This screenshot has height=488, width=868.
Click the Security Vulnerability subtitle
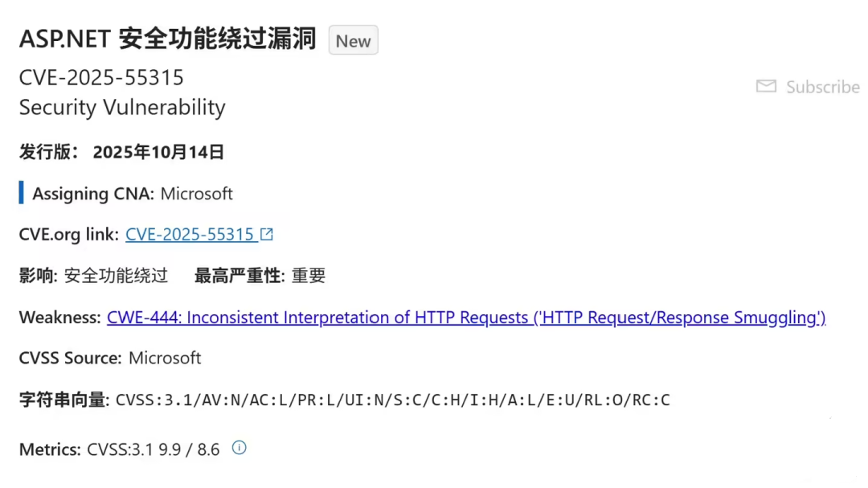[x=122, y=107]
